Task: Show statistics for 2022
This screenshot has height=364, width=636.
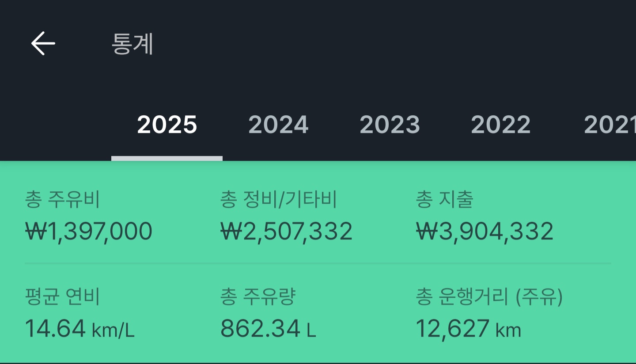Action: click(500, 125)
